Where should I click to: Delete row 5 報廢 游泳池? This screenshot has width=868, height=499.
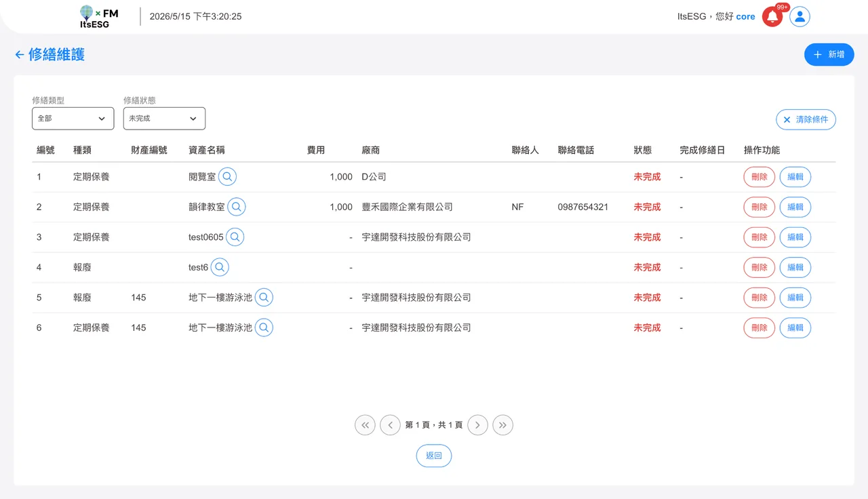tap(759, 298)
